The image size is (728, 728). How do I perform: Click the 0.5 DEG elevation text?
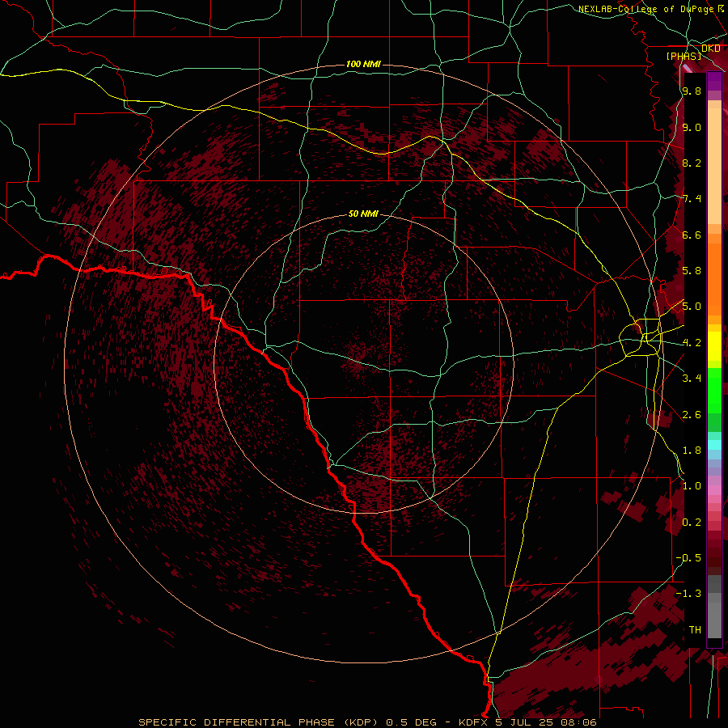[412, 722]
